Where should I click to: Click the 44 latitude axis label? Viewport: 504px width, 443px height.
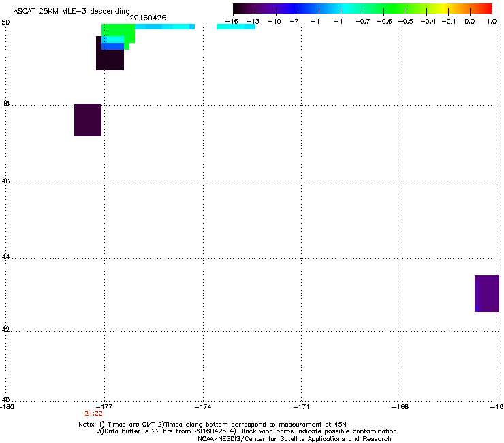point(5,257)
